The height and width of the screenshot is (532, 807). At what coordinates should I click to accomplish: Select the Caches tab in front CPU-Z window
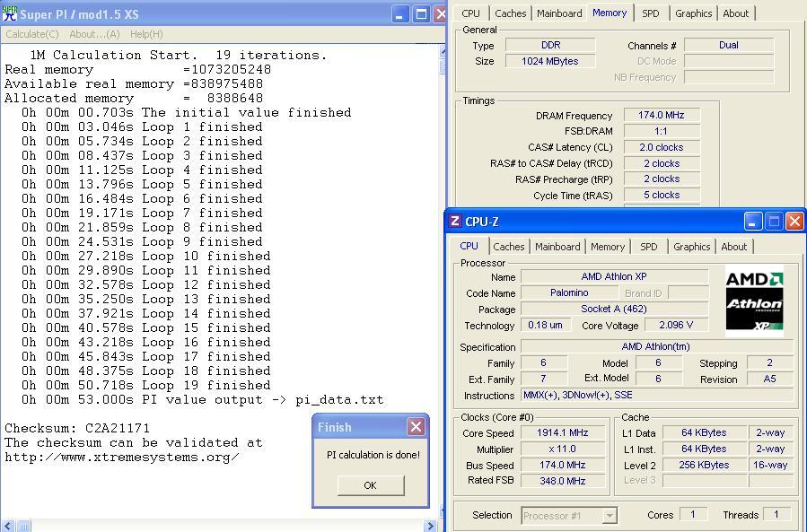tap(508, 247)
